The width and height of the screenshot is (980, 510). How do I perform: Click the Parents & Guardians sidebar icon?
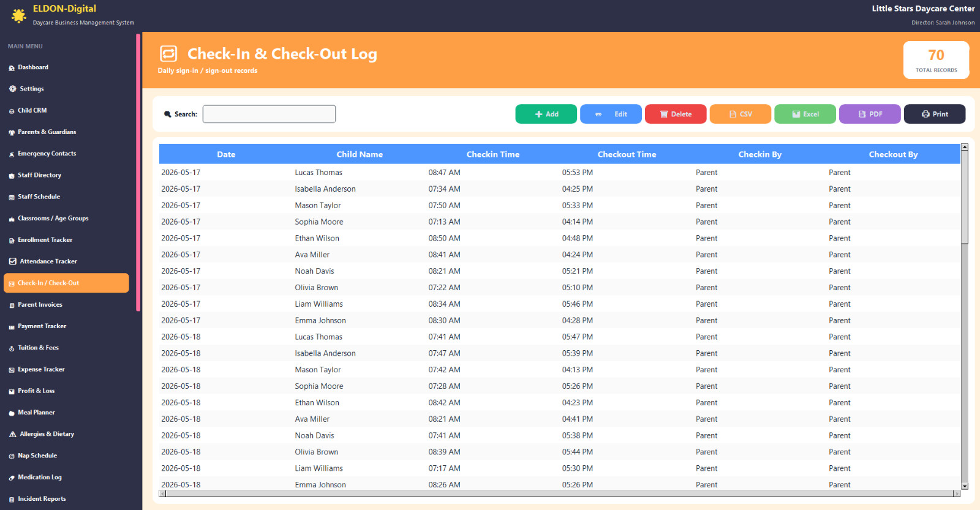pyautogui.click(x=12, y=132)
